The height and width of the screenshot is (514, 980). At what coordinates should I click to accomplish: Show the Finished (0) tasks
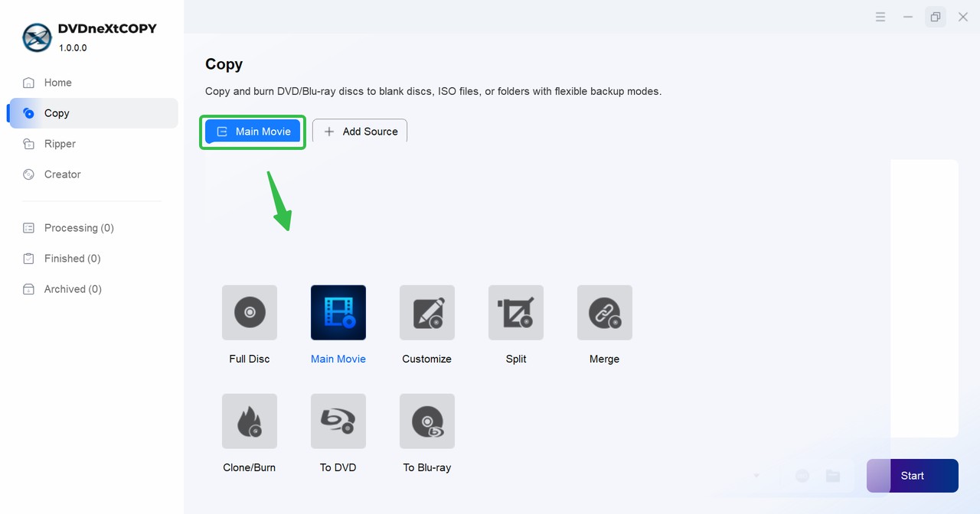[x=93, y=259]
